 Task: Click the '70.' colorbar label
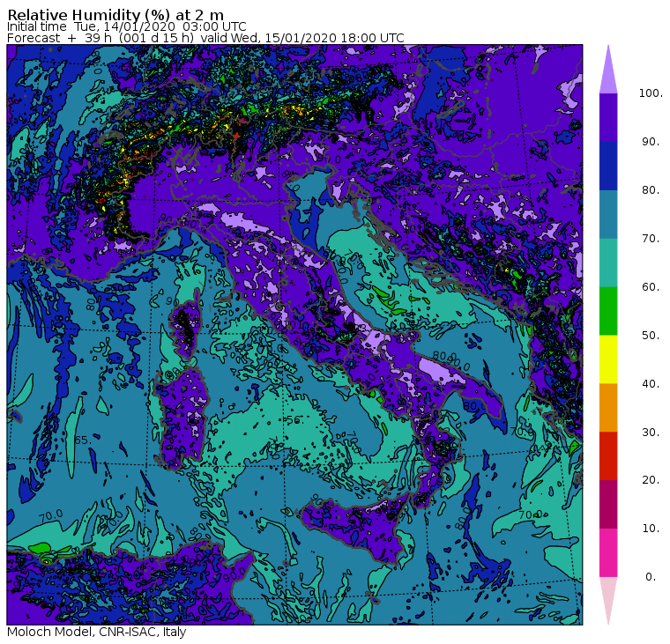(651, 238)
